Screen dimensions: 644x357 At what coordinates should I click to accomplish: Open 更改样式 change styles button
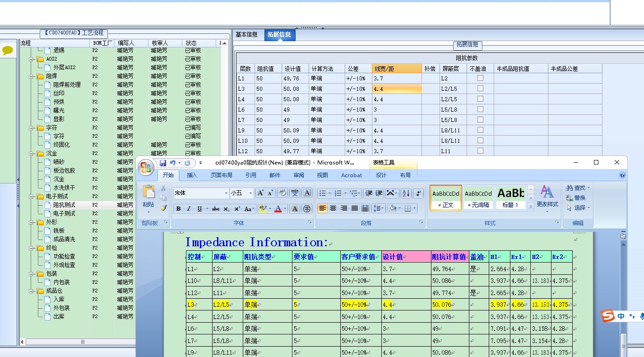tap(547, 199)
